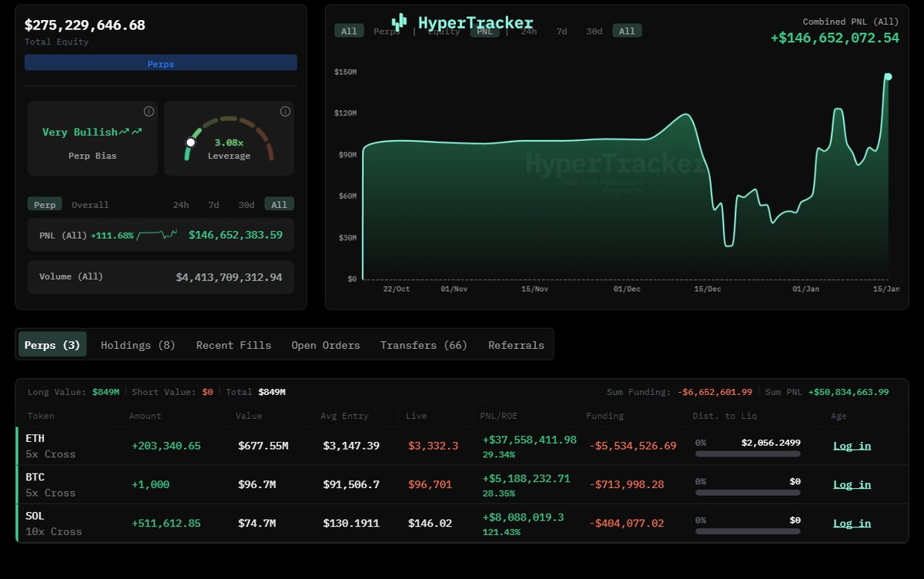Select the 30d range above the chart
The image size is (924, 579).
pyautogui.click(x=594, y=32)
